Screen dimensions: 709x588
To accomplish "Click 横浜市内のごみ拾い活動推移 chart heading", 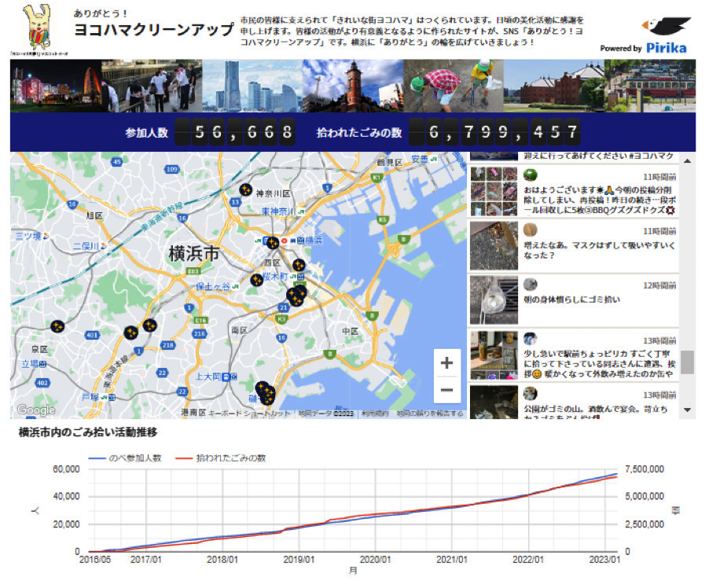I will (x=88, y=432).
